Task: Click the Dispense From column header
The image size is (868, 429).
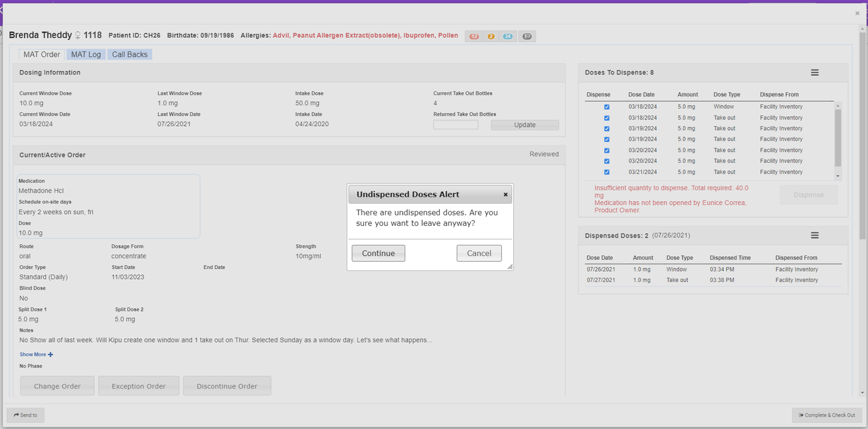Action: (x=779, y=95)
